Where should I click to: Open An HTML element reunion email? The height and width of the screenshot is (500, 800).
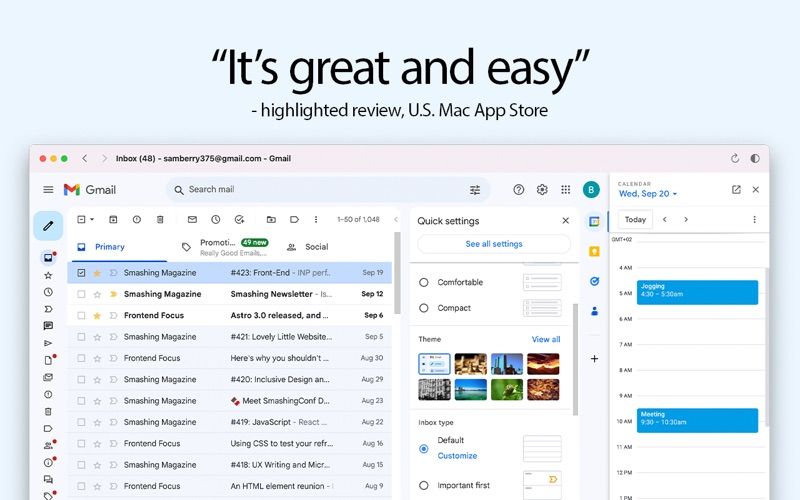point(230,486)
